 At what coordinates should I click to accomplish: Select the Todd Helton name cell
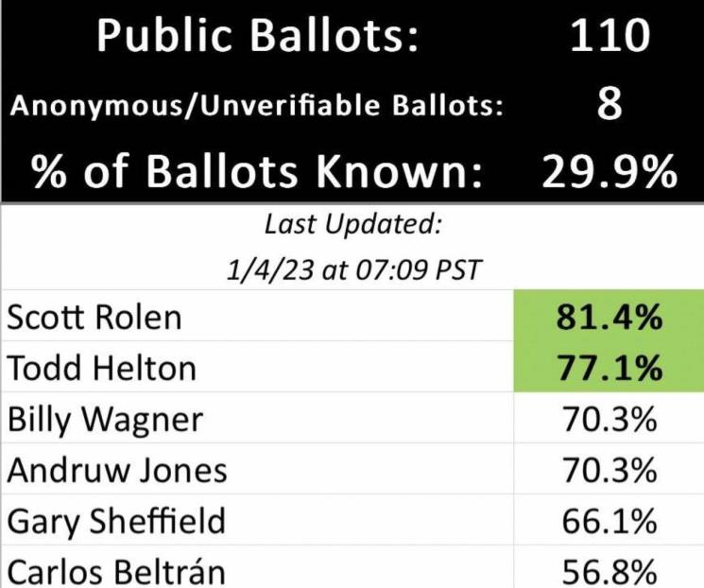[102, 368]
